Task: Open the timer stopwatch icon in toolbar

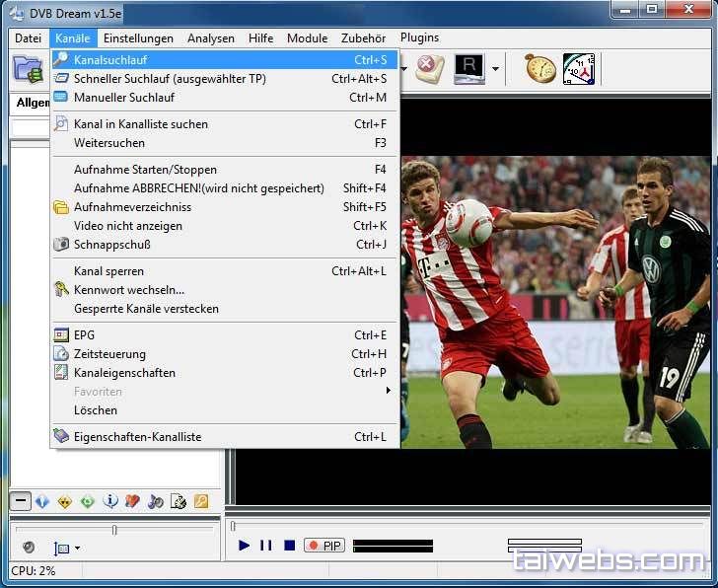Action: click(x=539, y=69)
